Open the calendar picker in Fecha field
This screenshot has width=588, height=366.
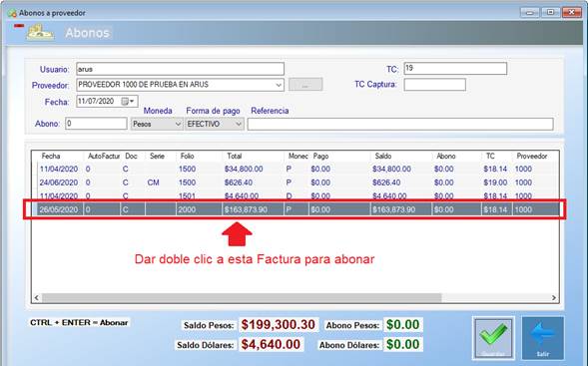(x=128, y=101)
